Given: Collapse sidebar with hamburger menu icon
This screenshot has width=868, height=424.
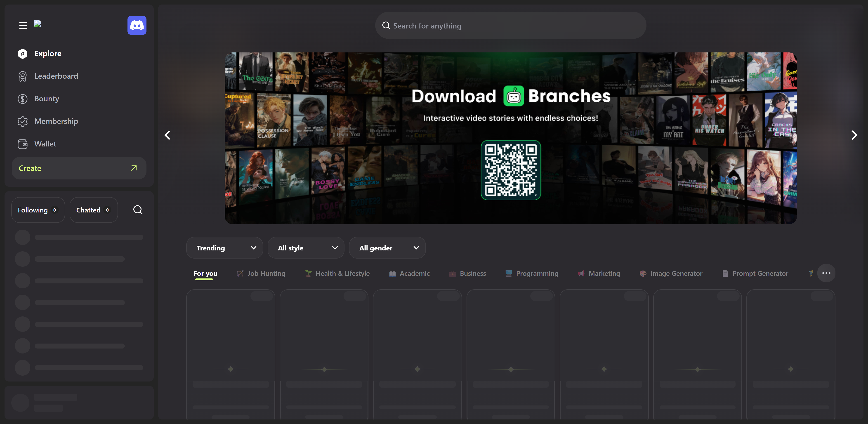Looking at the screenshot, I should coord(23,26).
